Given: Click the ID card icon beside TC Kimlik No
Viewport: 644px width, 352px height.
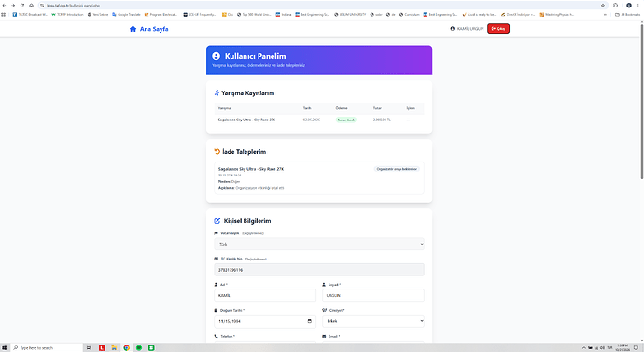Looking at the screenshot, I should (x=216, y=259).
